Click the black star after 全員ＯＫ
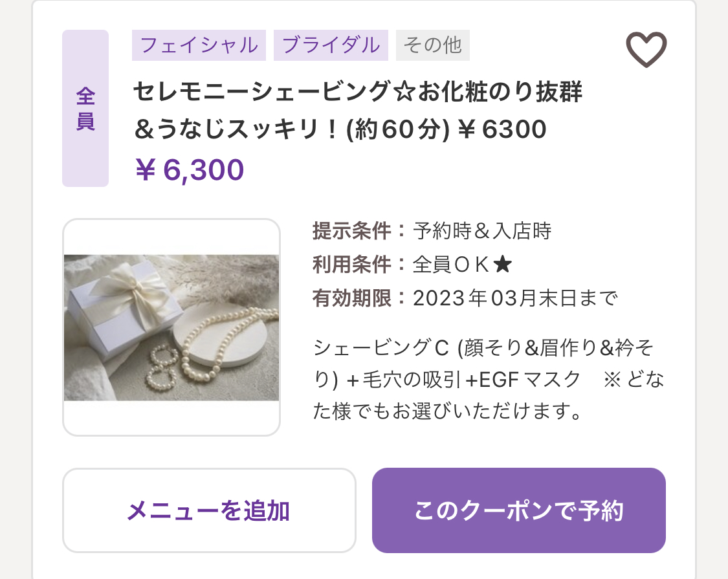Image resolution: width=728 pixels, height=579 pixels. pyautogui.click(x=502, y=265)
